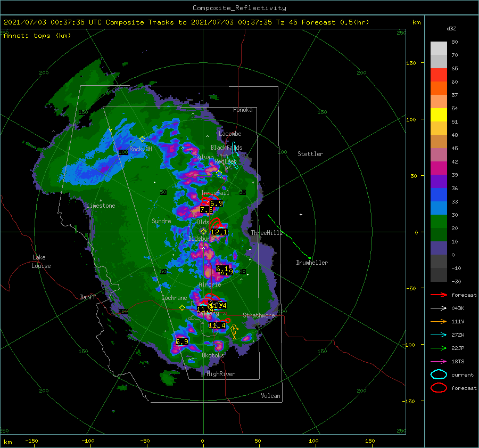Click the Strathmore town label
The height and width of the screenshot is (448, 479).
click(x=259, y=315)
